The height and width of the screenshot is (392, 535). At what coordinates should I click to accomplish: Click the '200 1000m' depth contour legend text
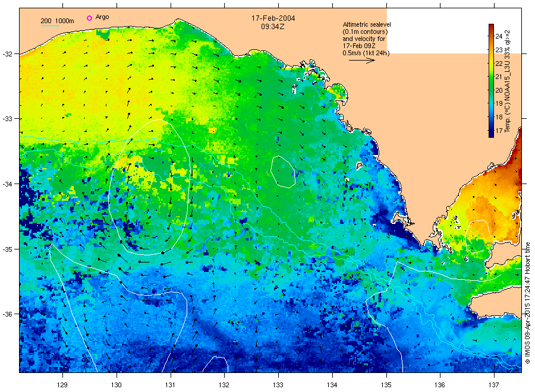(57, 21)
